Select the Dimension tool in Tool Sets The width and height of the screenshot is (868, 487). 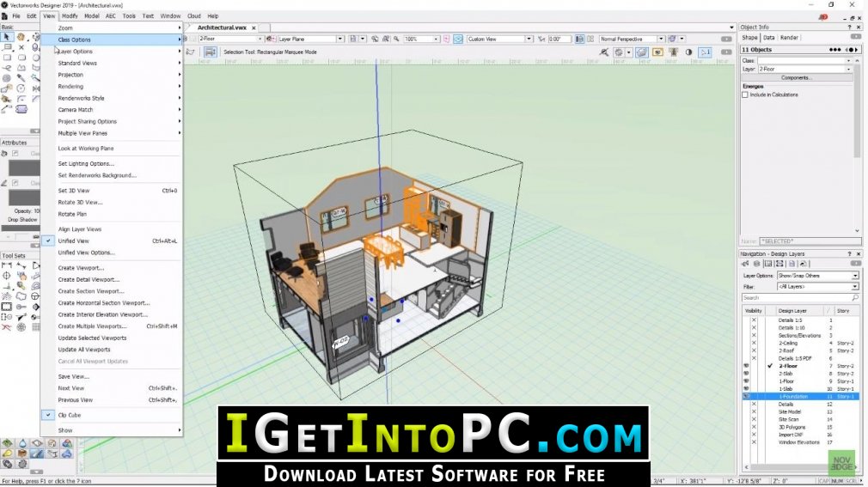(x=7, y=265)
